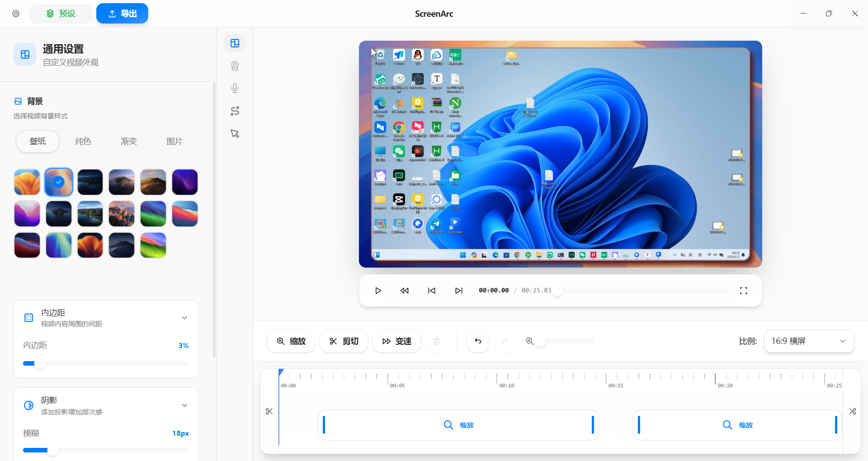Viewport: 868px width, 461px height.
Task: Open the 预设 presets button
Action: (x=61, y=14)
